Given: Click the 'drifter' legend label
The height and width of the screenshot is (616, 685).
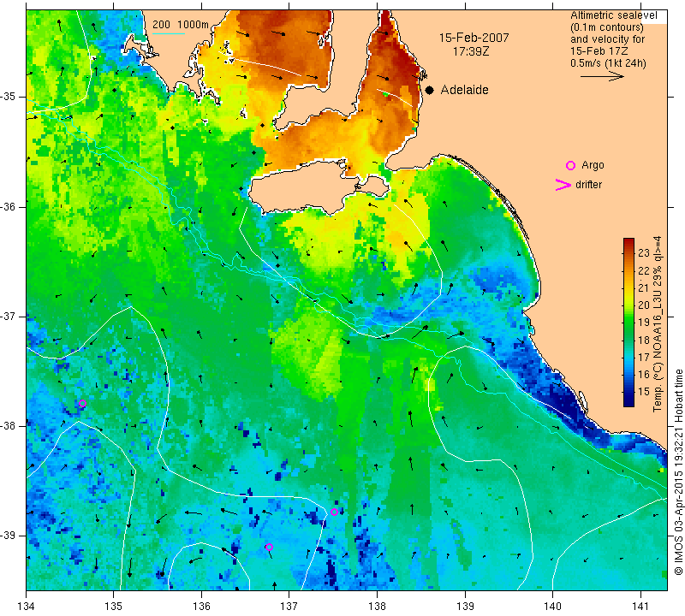Looking at the screenshot, I should pos(588,185).
